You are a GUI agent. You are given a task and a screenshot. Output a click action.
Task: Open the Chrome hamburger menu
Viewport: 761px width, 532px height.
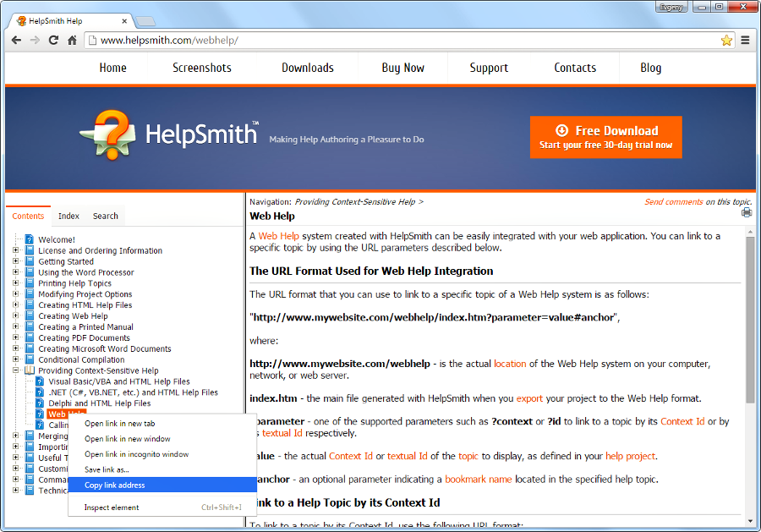coord(746,41)
